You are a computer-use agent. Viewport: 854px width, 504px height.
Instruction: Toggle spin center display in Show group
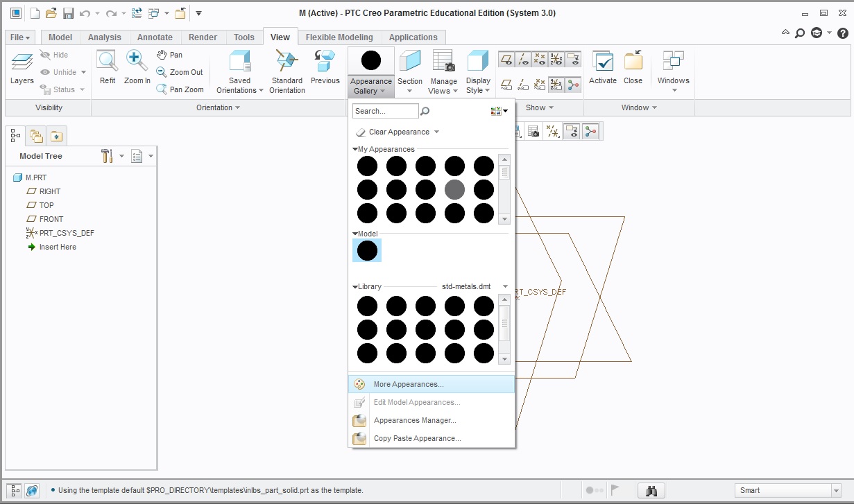pyautogui.click(x=573, y=85)
